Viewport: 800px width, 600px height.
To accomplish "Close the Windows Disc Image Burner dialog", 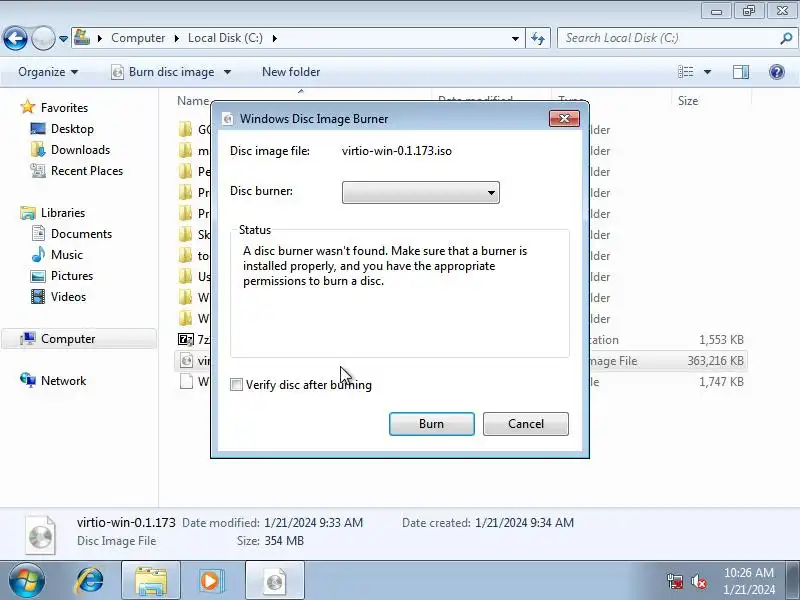I will point(564,118).
